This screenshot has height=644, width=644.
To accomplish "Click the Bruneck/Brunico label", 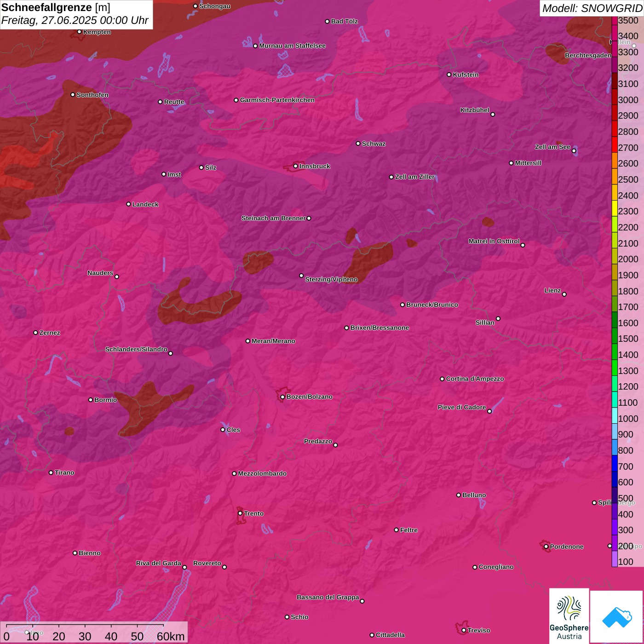I will click(432, 305).
